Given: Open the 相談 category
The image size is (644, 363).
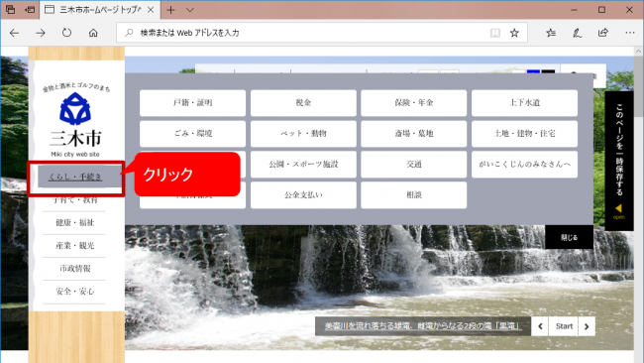Looking at the screenshot, I should click(x=414, y=194).
